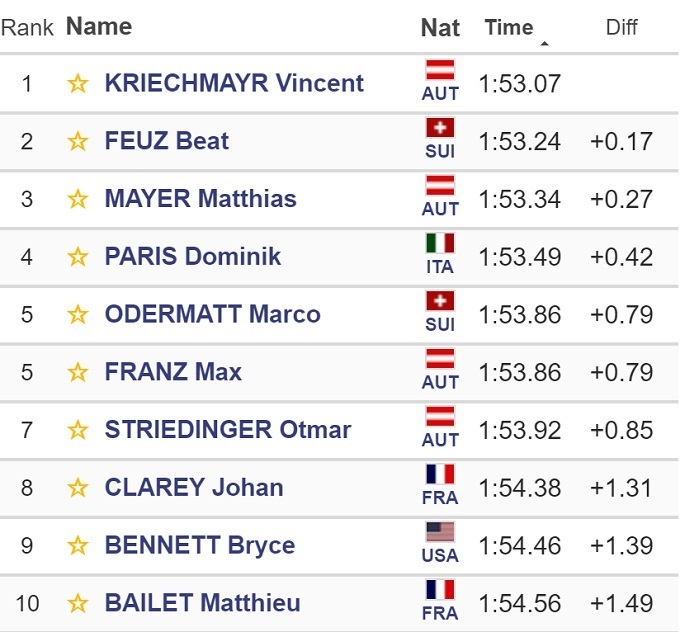The height and width of the screenshot is (632, 680).
Task: Toggle favorite star for FEUZ Beat
Action: point(78,141)
